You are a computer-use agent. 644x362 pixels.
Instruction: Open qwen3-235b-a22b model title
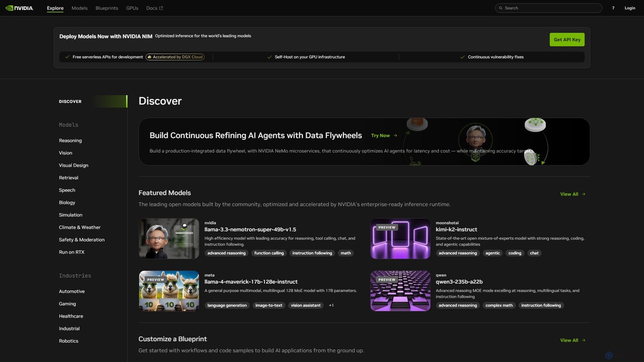pyautogui.click(x=459, y=282)
